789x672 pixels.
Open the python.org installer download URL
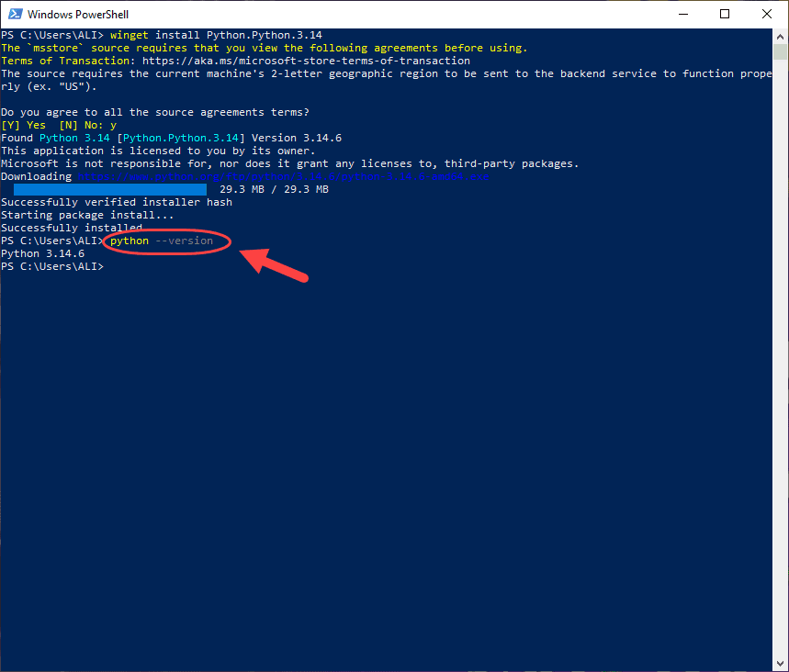(283, 176)
